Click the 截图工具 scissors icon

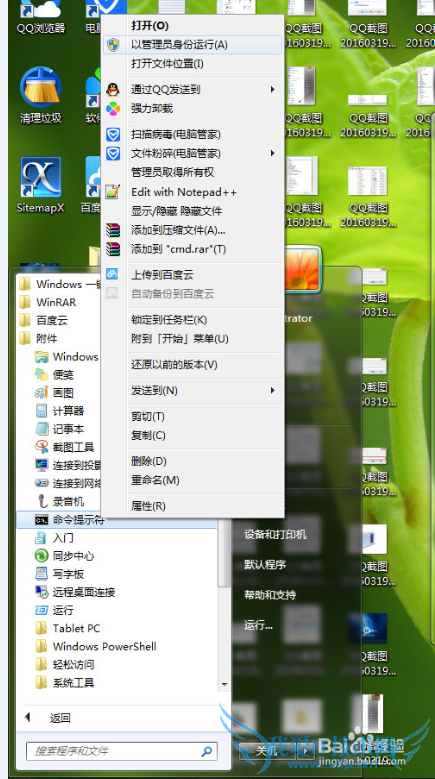point(41,447)
